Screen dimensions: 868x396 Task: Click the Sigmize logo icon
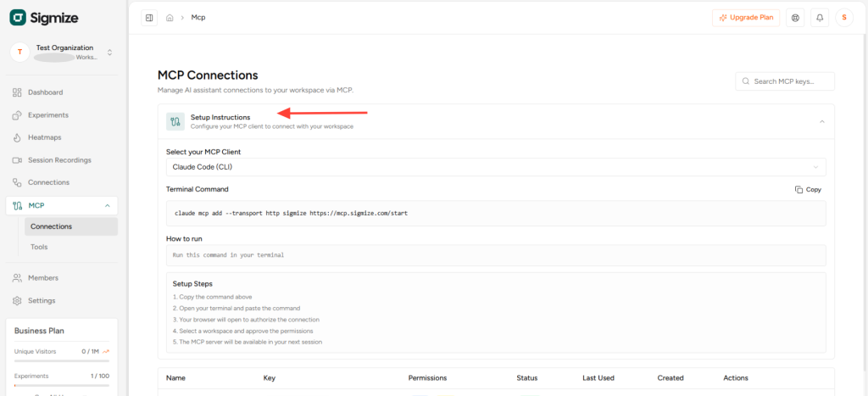point(19,18)
